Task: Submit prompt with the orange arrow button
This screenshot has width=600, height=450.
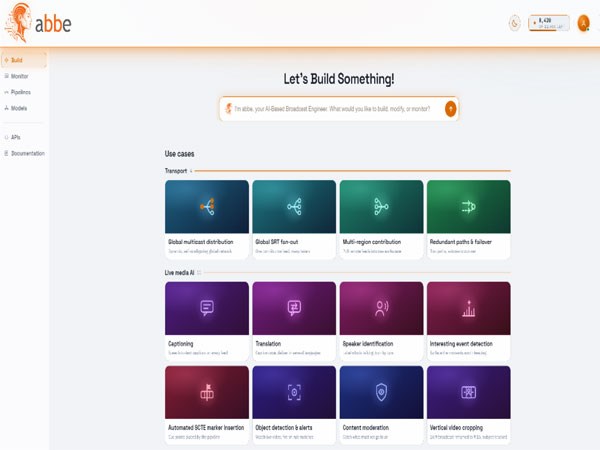Action: (x=451, y=109)
